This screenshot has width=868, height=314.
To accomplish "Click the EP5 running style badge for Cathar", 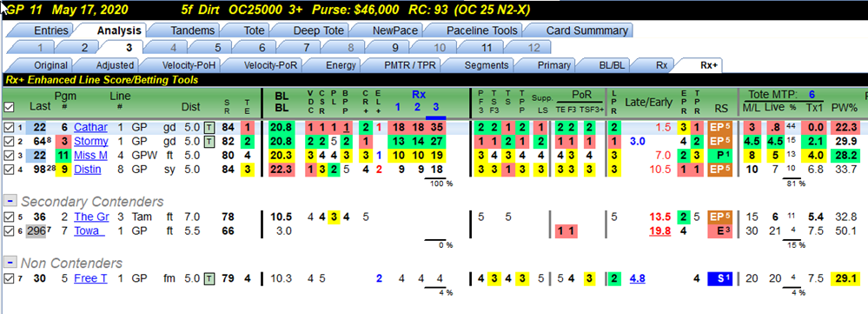I will tap(720, 127).
